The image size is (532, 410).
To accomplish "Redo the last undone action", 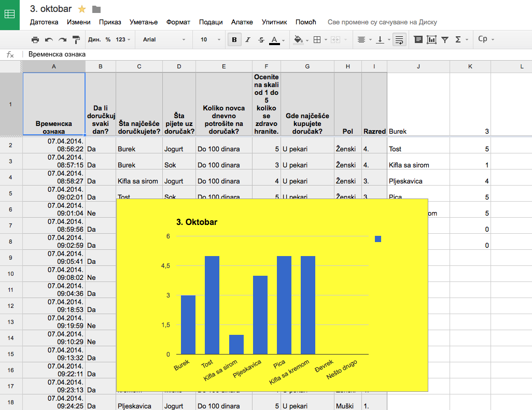I will tap(62, 40).
